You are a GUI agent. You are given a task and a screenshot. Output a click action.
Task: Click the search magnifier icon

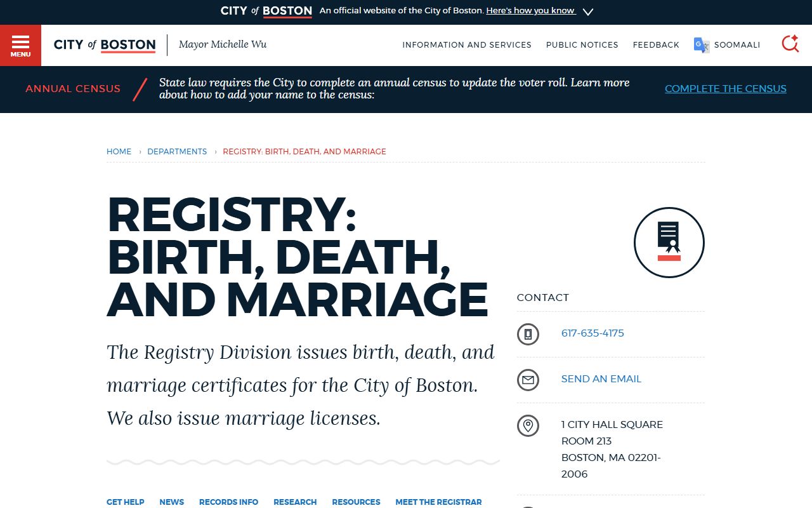click(x=790, y=44)
